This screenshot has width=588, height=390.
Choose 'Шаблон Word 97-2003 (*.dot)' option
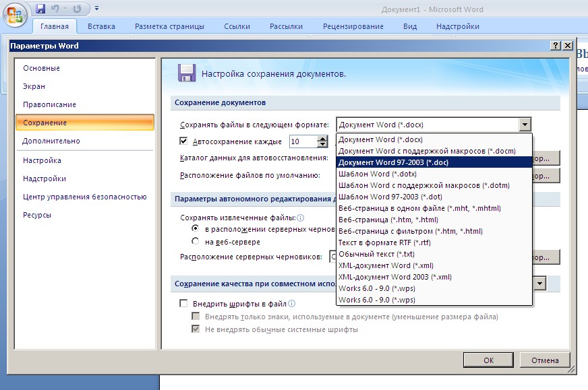[x=434, y=197]
